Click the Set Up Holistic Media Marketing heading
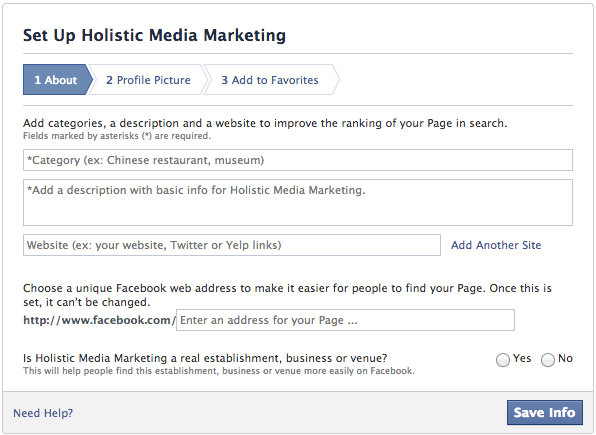596x435 pixels. 154,35
